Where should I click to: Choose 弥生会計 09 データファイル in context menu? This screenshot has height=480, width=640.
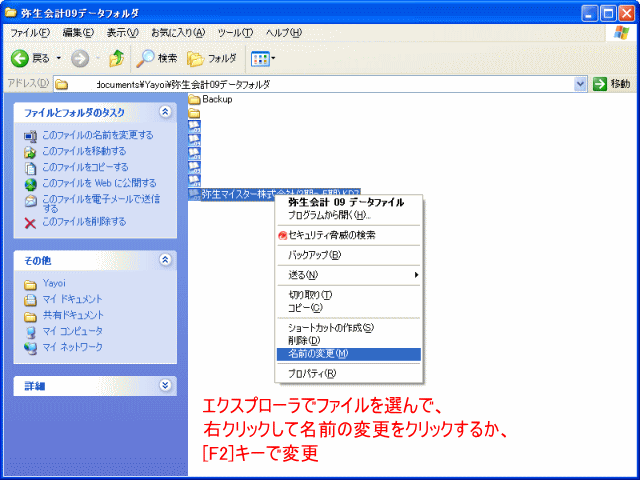tap(346, 202)
